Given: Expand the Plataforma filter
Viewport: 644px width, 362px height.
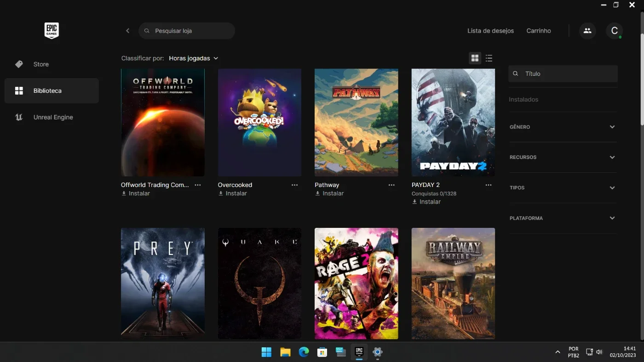Looking at the screenshot, I should pyautogui.click(x=563, y=218).
